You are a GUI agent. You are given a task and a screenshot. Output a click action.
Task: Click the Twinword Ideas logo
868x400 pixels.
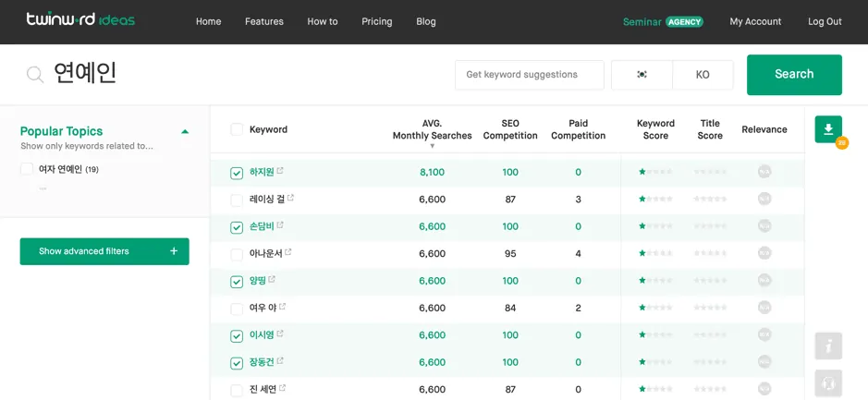[x=80, y=20]
